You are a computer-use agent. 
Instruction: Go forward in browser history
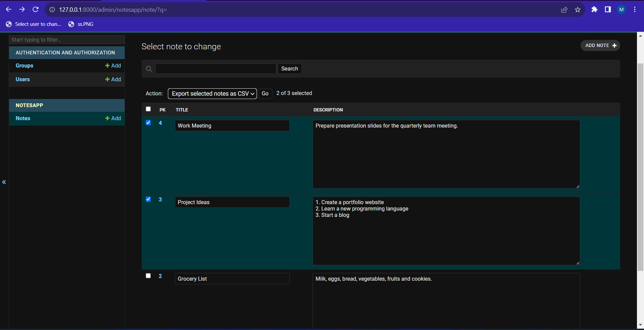pos(22,9)
